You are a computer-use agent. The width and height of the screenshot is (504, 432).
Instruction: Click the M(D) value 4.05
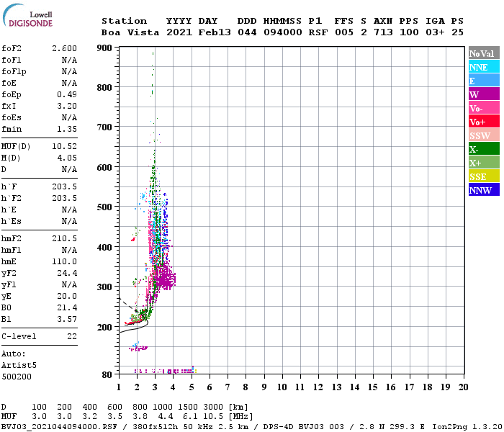tap(67, 158)
